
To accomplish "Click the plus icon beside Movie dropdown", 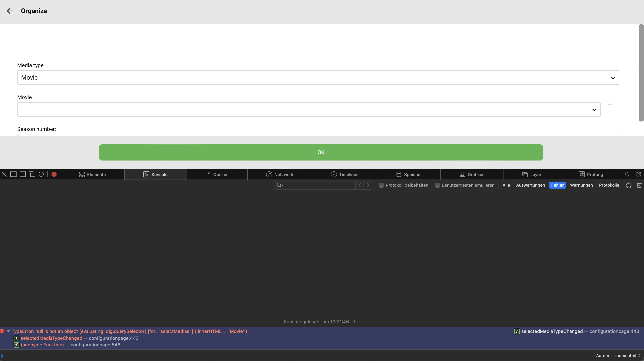I will click(610, 105).
